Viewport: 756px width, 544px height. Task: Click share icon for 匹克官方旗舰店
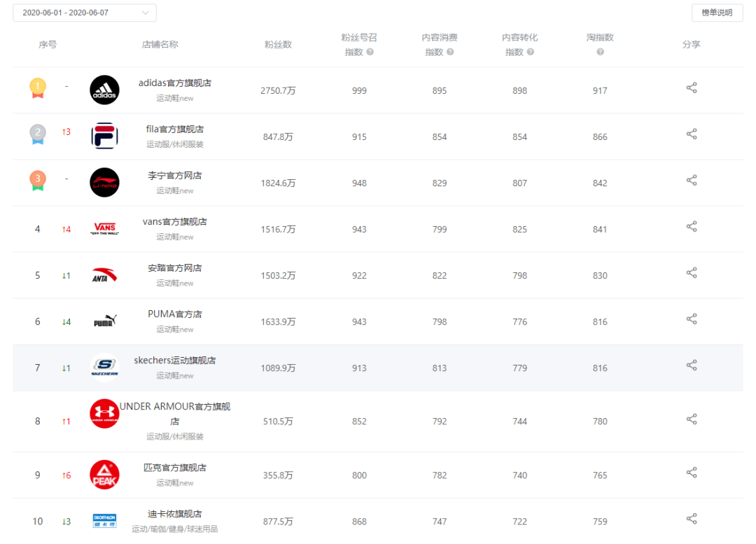point(692,473)
